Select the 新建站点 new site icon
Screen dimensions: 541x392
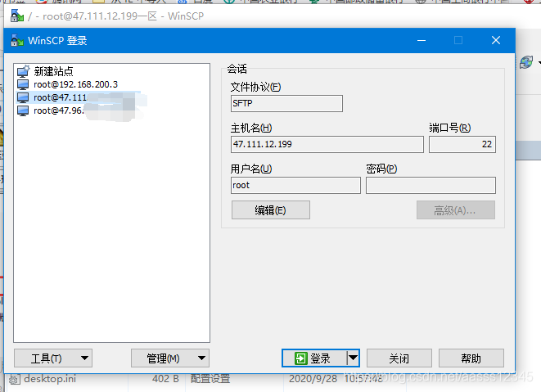[24, 71]
